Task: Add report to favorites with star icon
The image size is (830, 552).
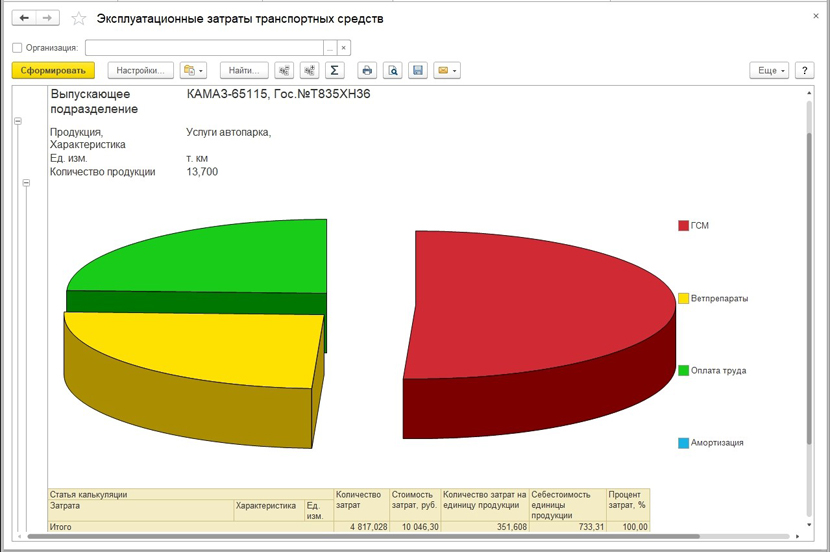Action: coord(78,18)
